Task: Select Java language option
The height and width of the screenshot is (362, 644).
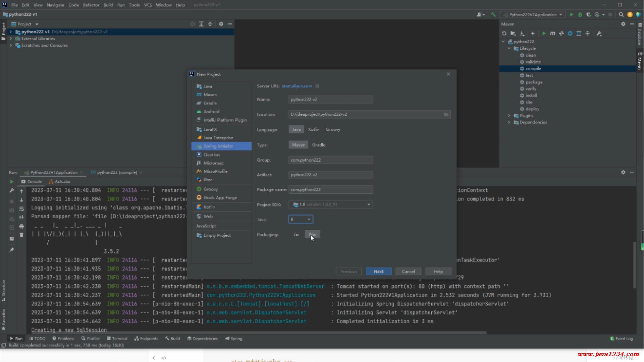Action: point(296,129)
